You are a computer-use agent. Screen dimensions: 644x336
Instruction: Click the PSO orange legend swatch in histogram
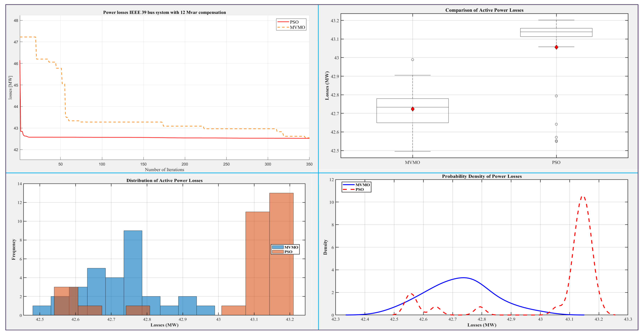(278, 252)
